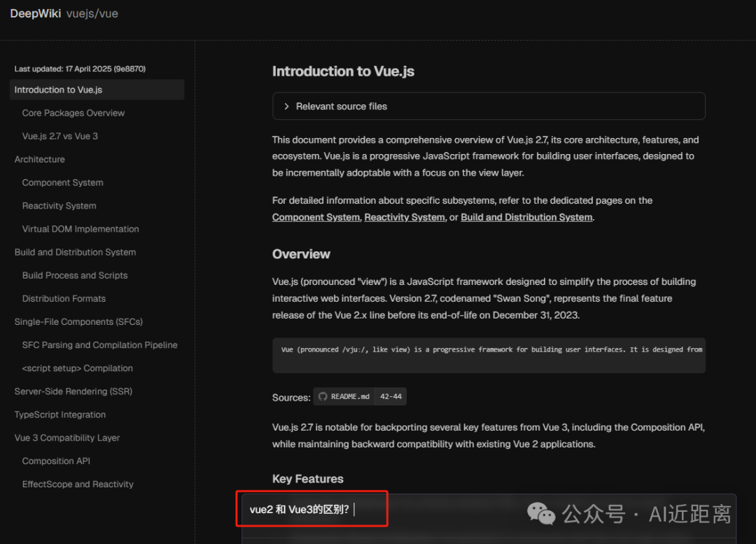Open the 42-44 line range badge

point(391,396)
